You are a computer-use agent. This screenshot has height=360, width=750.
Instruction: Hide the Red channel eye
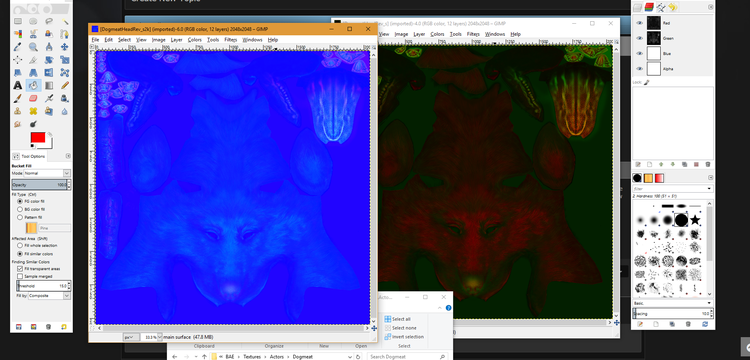(639, 22)
